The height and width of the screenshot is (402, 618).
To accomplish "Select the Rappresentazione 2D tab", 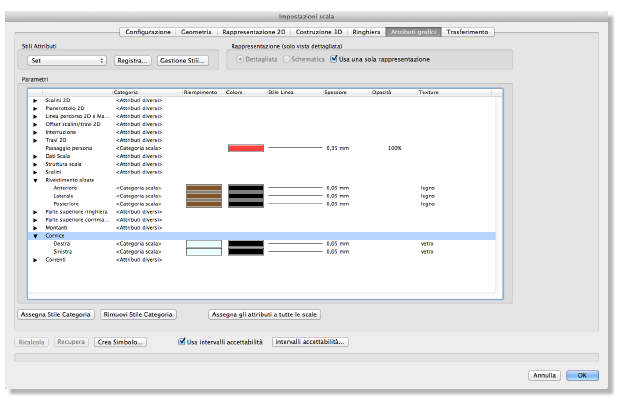I will tap(253, 32).
